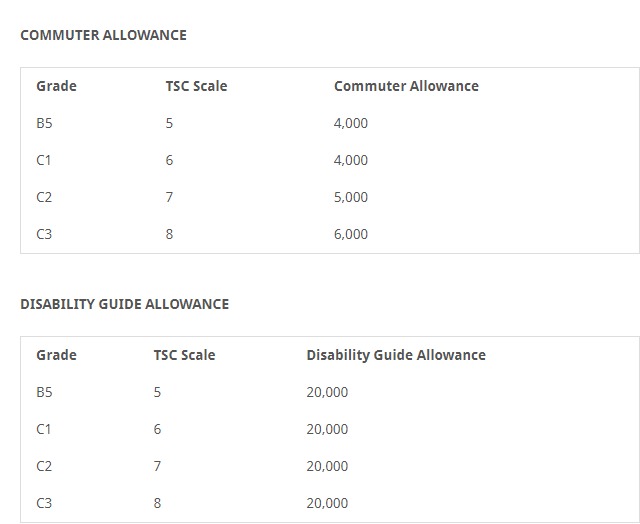Click the 4,000 value in the commuter B5 row

pos(351,123)
